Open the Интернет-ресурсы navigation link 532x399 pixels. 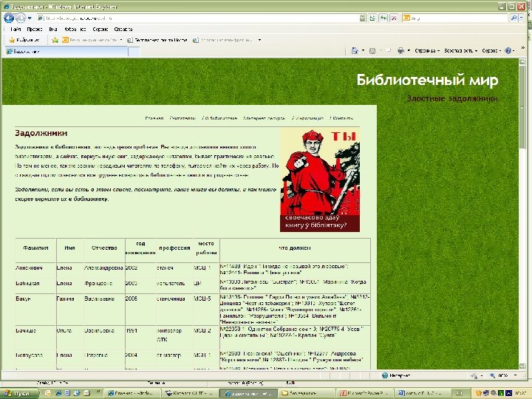pos(264,118)
